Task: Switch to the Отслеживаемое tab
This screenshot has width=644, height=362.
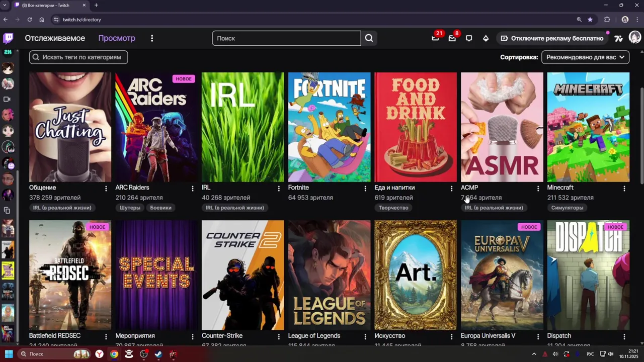Action: pos(55,38)
